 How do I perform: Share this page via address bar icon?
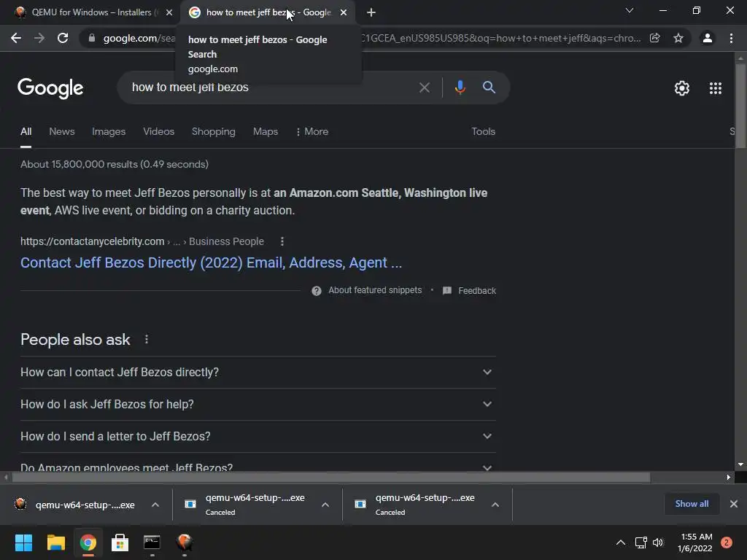coord(655,38)
